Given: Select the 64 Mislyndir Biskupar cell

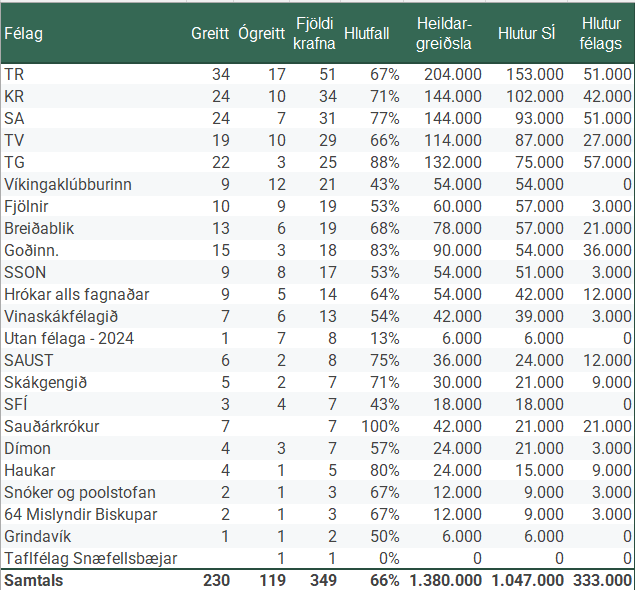Looking at the screenshot, I should [82, 514].
